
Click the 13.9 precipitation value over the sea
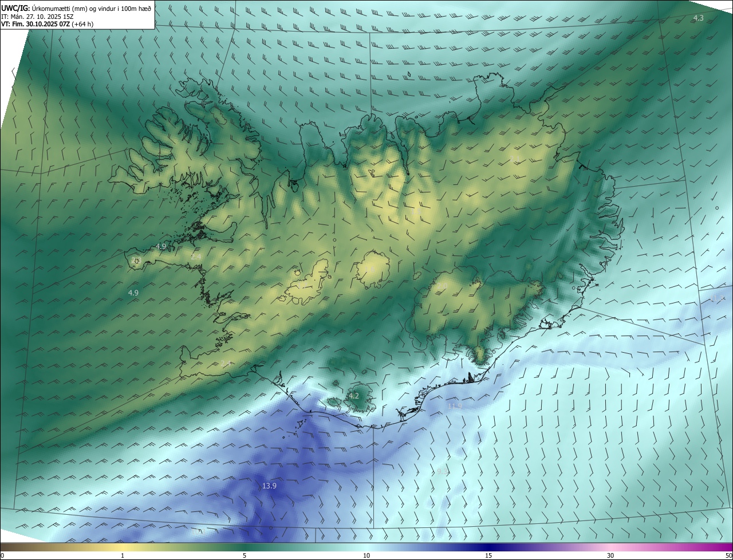click(269, 486)
